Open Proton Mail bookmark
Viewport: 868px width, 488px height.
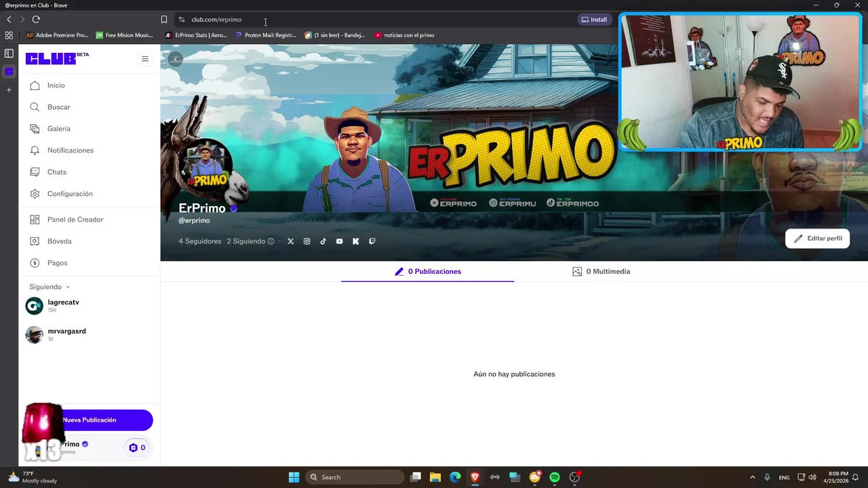click(266, 35)
